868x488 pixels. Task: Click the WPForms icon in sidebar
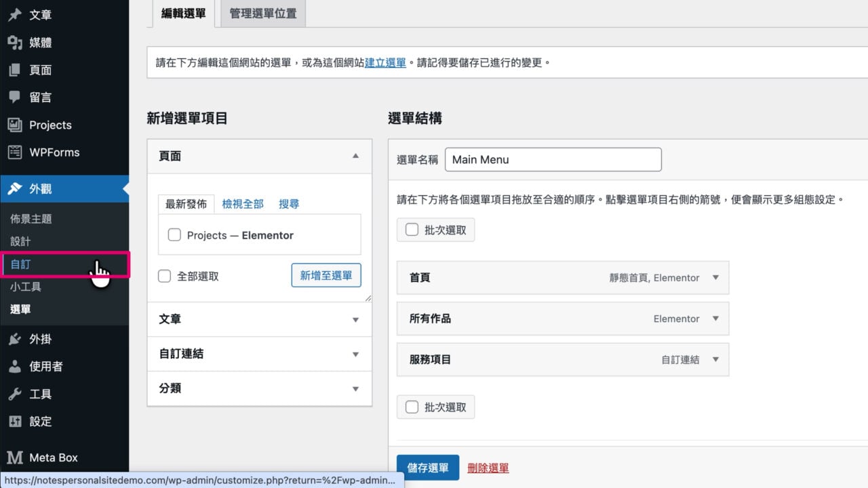click(14, 152)
